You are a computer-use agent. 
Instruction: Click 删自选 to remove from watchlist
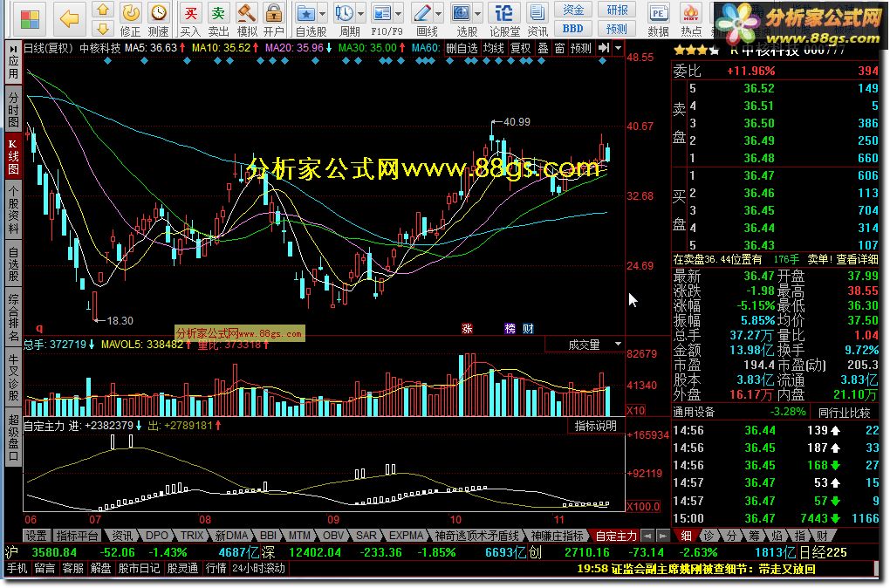pyautogui.click(x=462, y=48)
